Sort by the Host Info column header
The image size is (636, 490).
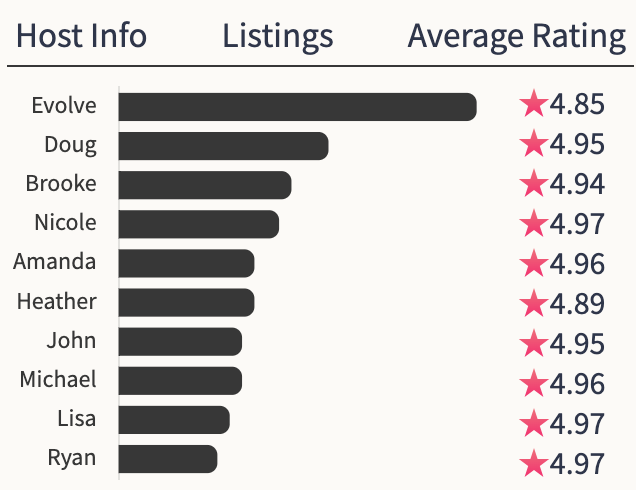point(82,37)
